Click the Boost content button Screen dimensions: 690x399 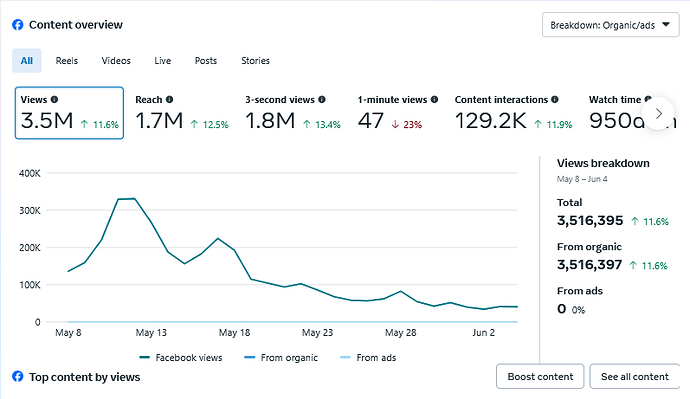coord(540,377)
